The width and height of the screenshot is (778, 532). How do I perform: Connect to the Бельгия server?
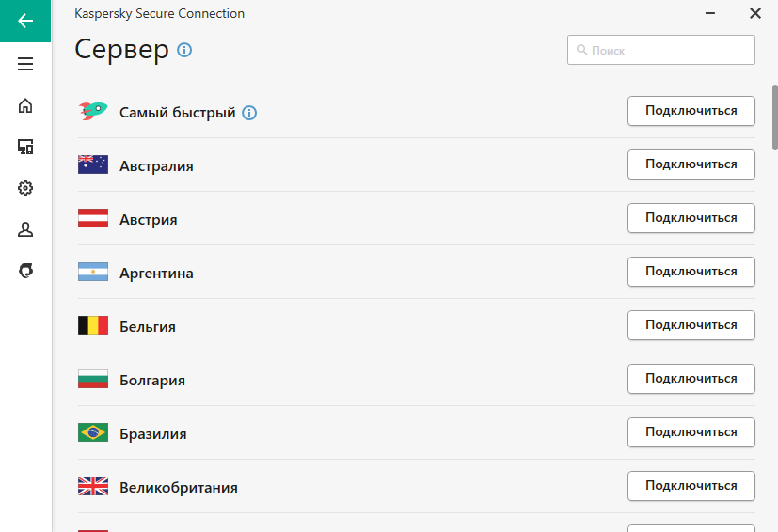coord(691,325)
